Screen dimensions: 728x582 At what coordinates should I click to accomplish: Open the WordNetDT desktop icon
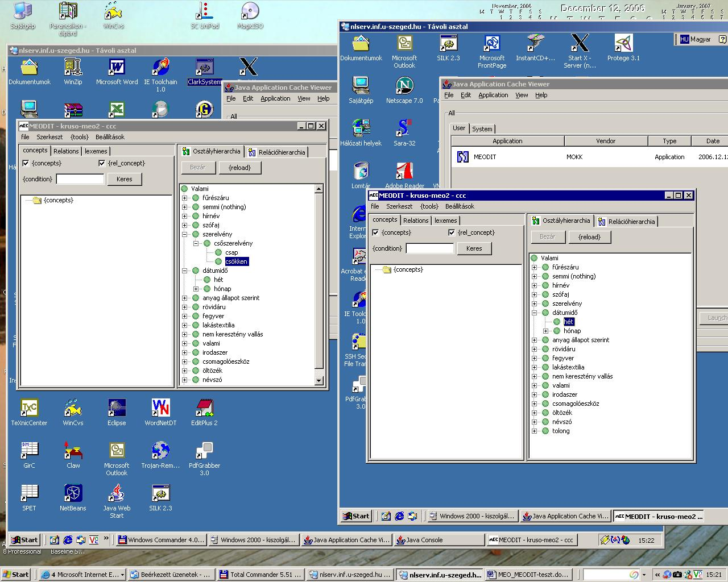click(161, 412)
